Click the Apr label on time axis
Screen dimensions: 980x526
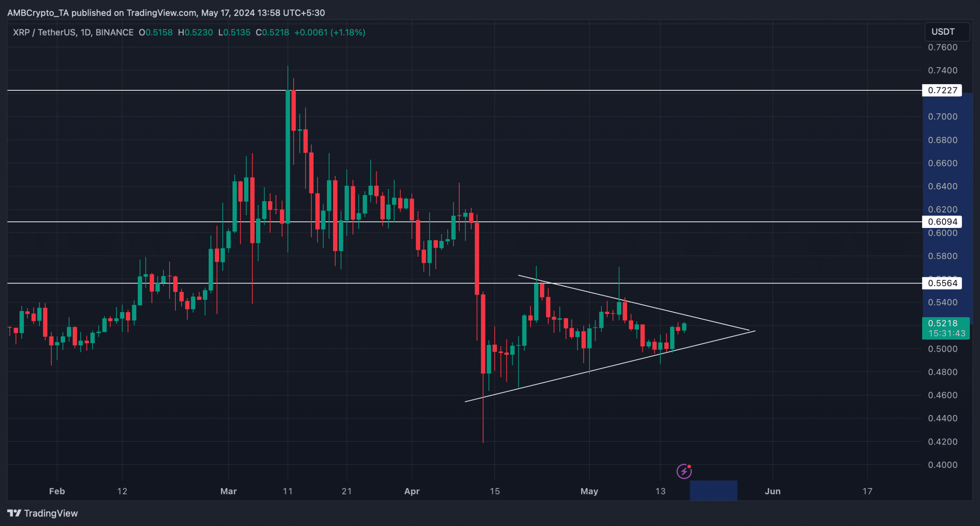click(412, 491)
